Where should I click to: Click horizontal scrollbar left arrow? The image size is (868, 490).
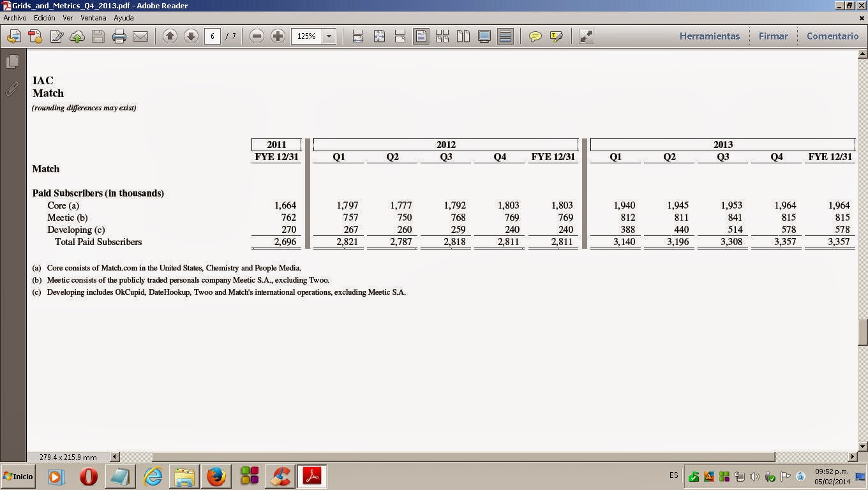click(x=115, y=457)
